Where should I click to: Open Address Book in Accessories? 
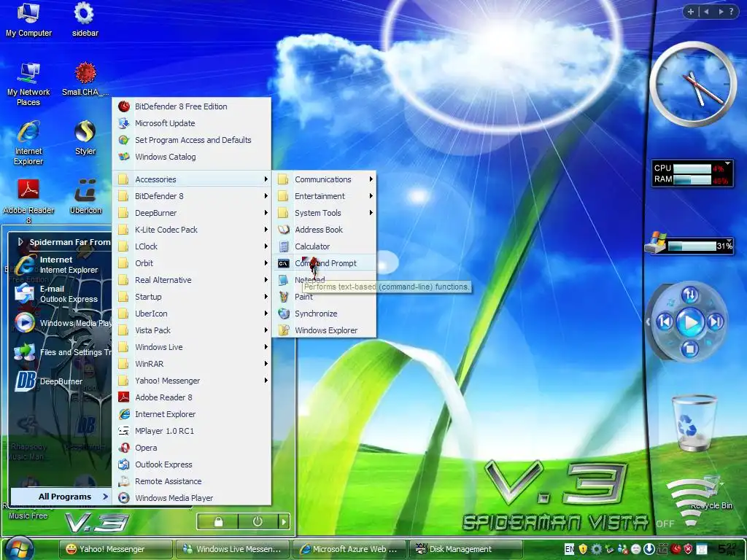[325, 230]
